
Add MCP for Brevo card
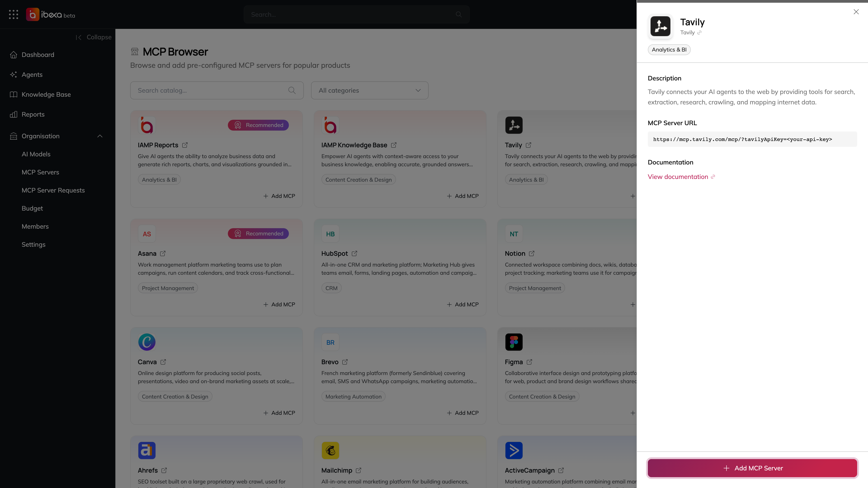pos(463,413)
